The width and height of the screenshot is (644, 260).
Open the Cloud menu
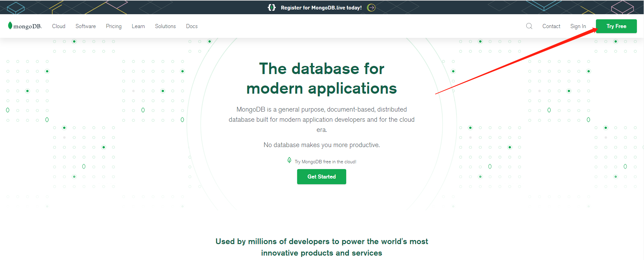(x=59, y=26)
